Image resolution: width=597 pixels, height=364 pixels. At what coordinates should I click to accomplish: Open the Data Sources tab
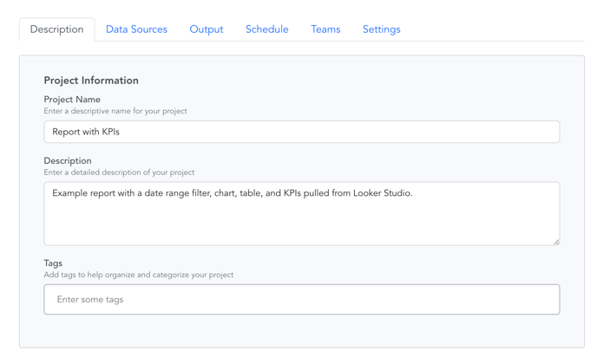coord(136,29)
